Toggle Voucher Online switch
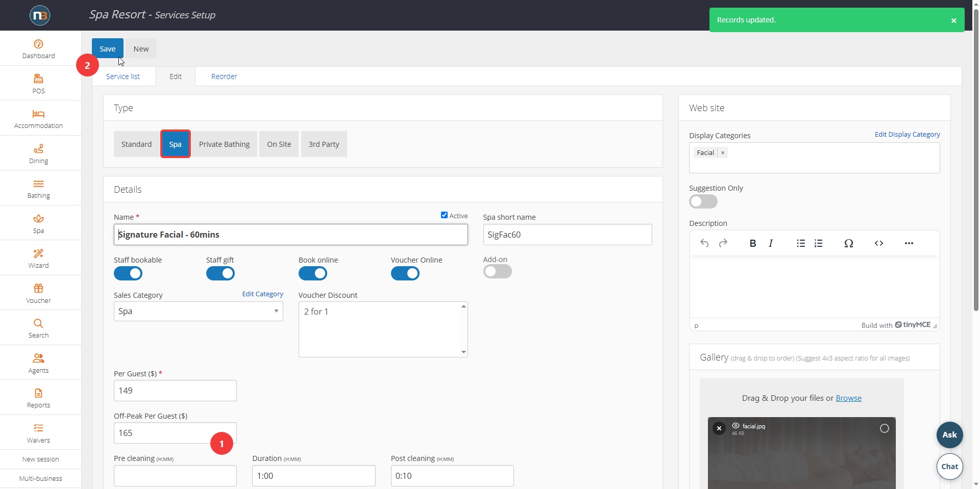The image size is (980, 489). coord(405,274)
